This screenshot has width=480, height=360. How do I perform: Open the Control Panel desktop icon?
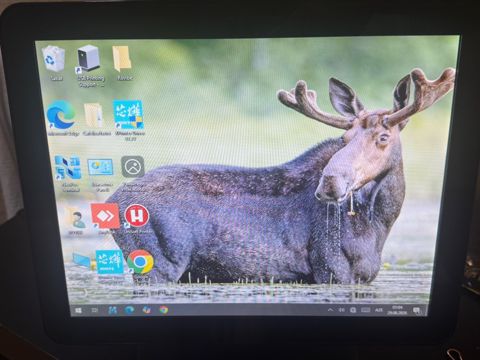point(100,167)
